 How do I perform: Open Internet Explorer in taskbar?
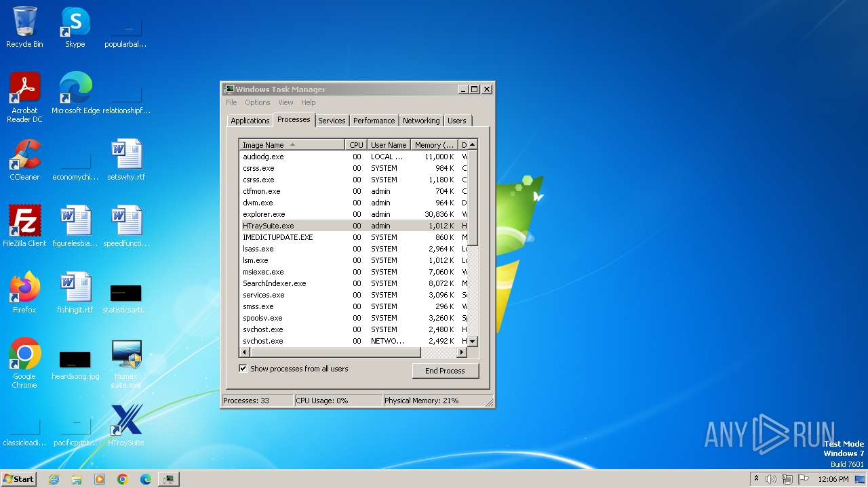54,479
